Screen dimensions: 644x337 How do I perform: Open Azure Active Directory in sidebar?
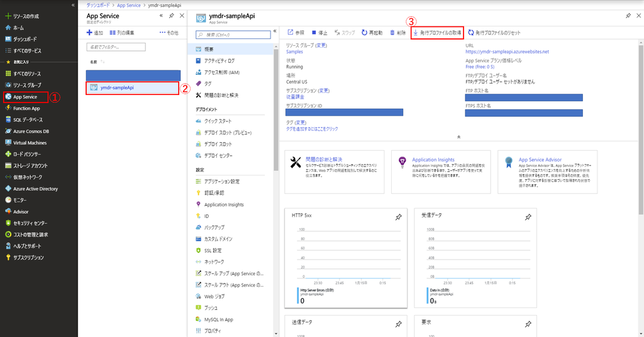pos(35,189)
